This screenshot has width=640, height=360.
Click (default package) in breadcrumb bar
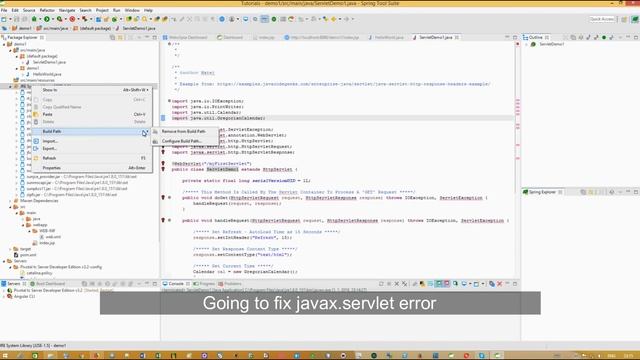click(x=92, y=28)
